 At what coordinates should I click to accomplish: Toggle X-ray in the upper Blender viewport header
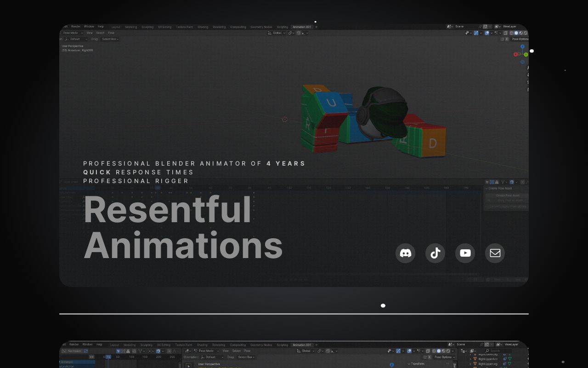[x=505, y=33]
